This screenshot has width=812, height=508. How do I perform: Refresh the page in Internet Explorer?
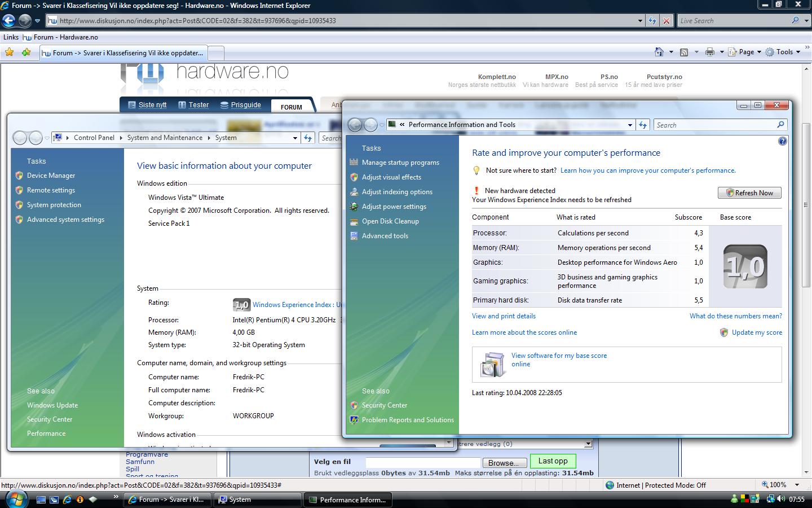(x=652, y=21)
